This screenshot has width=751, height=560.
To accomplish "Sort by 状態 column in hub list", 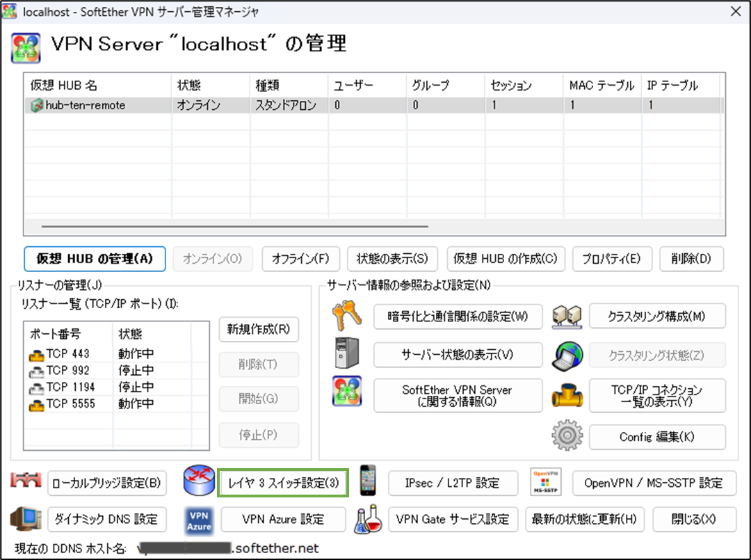I will point(211,86).
